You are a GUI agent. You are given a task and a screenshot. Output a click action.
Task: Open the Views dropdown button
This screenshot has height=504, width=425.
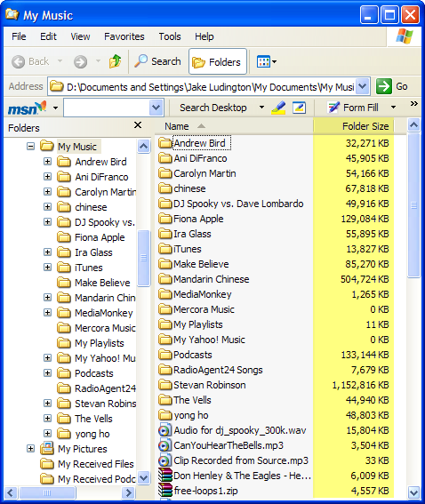[267, 61]
